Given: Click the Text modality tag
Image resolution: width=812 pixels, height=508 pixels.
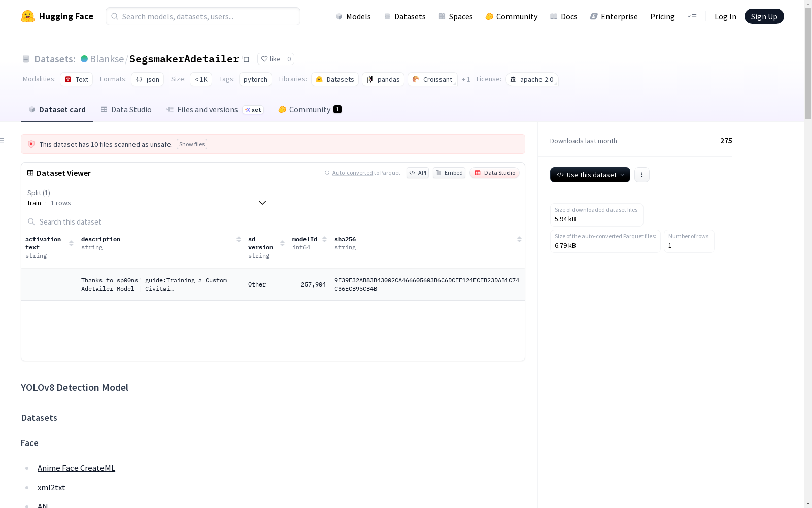Looking at the screenshot, I should (x=77, y=79).
